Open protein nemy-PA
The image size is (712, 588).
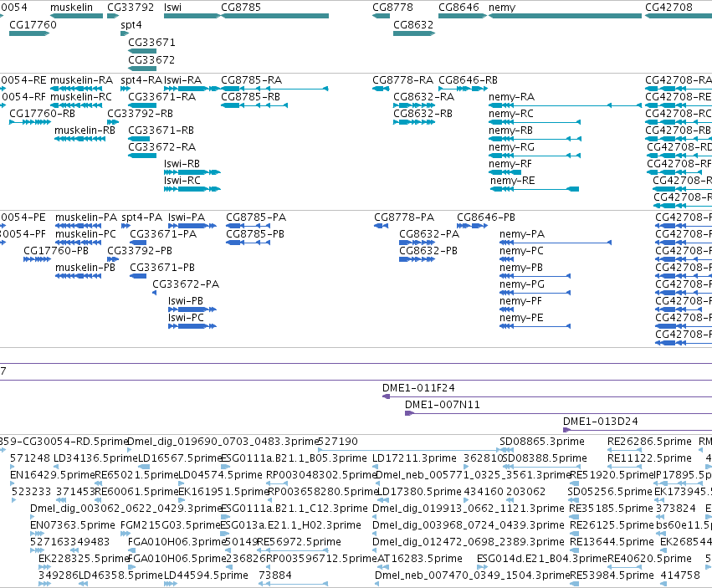tap(556, 243)
